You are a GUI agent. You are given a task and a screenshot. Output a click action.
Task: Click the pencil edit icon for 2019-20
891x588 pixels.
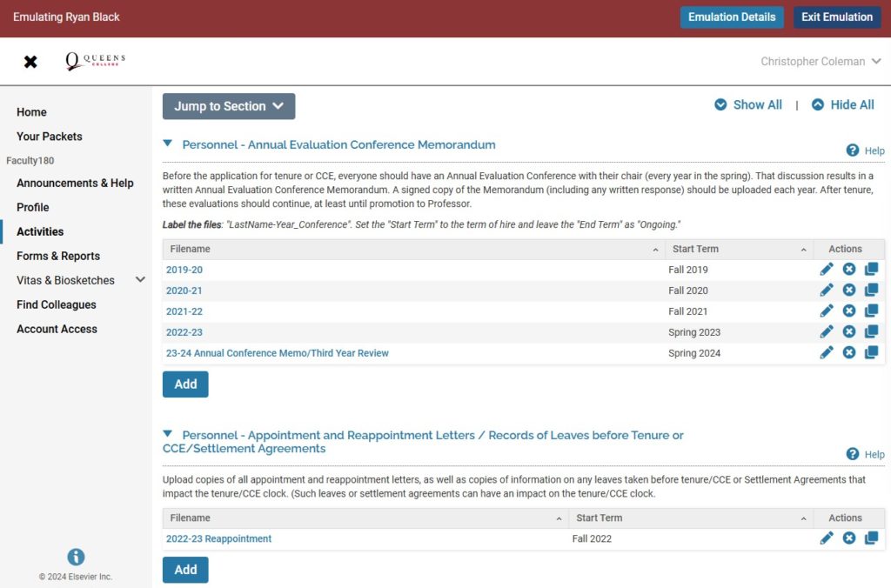(827, 270)
